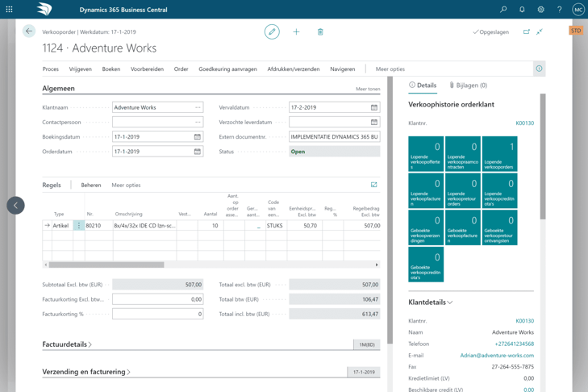Collapse the page with shrink arrows icon

click(540, 32)
